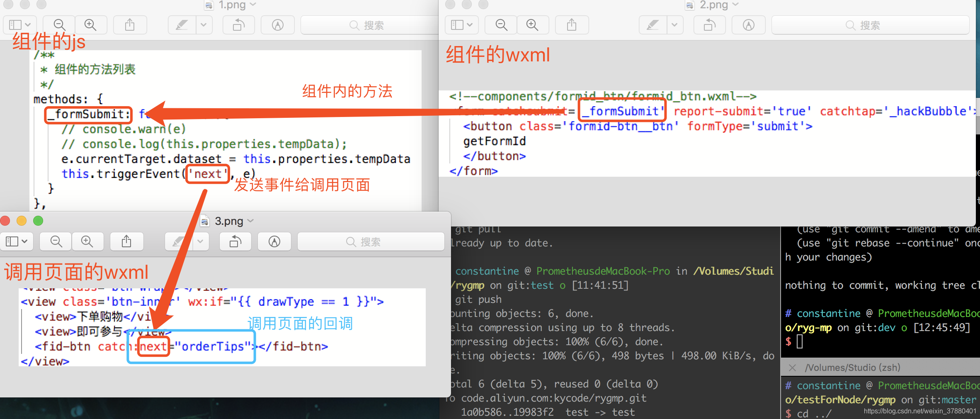Zoom out in the 2.png window
The image size is (980, 419).
tap(501, 25)
